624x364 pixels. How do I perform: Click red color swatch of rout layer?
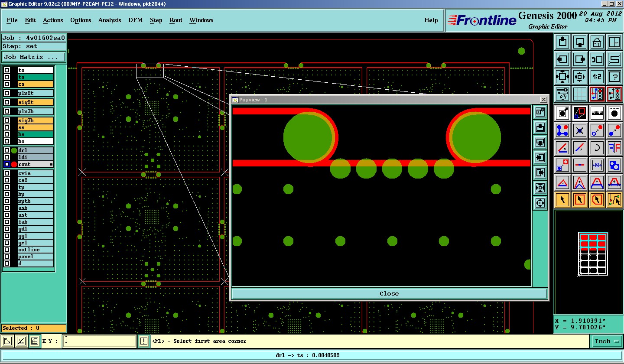click(x=14, y=164)
